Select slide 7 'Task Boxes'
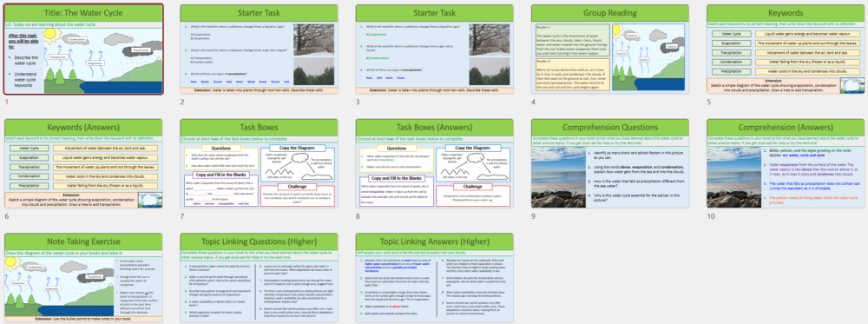868x324 pixels. point(260,163)
